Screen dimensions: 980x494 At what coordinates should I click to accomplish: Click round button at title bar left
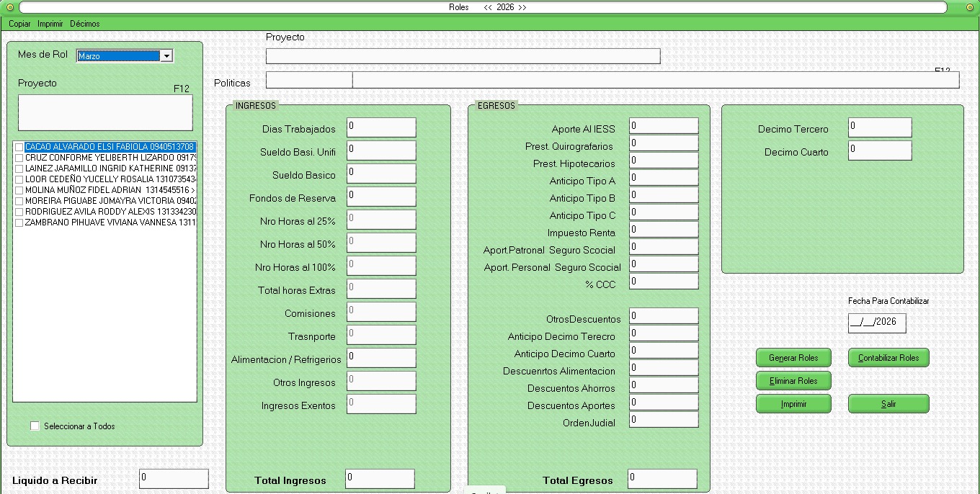pyautogui.click(x=9, y=7)
